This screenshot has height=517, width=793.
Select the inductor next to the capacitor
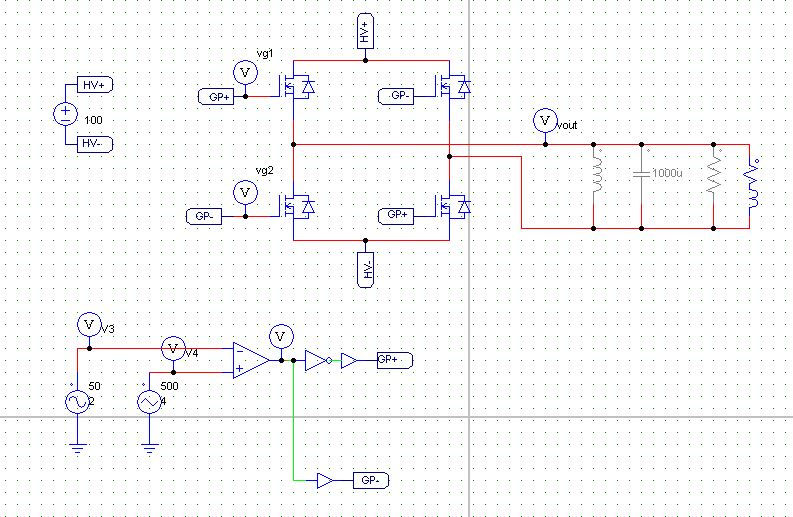(597, 175)
